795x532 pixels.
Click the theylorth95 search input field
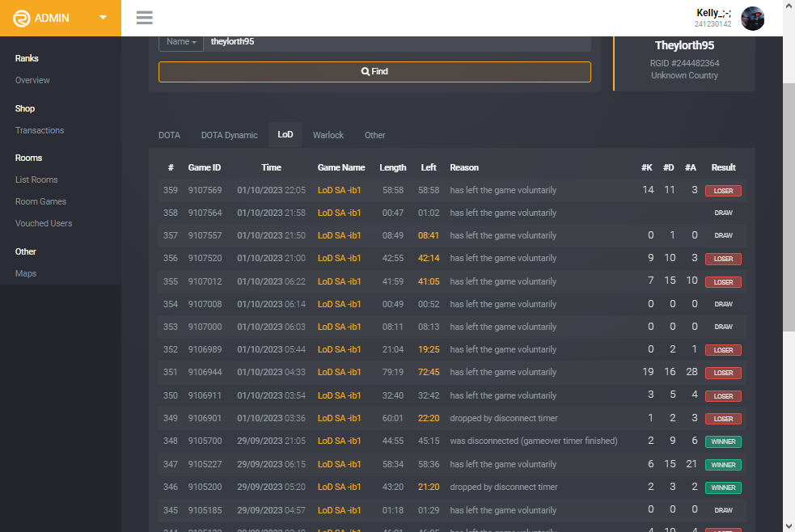point(397,42)
